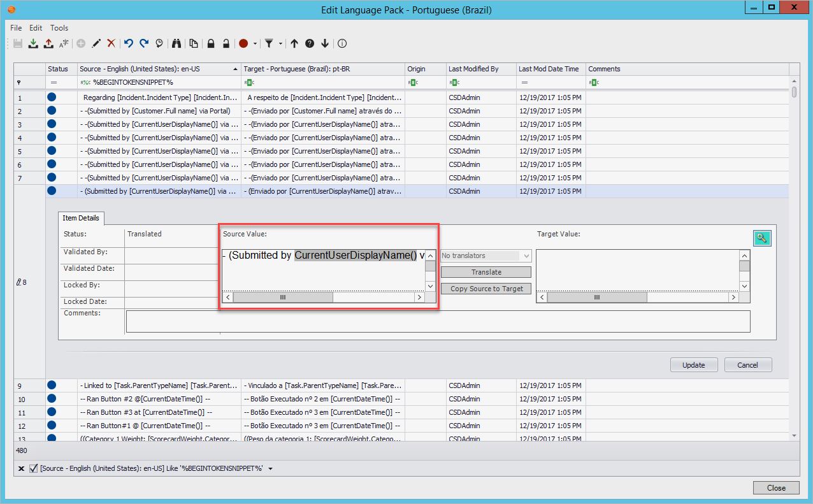Screen dimensions: 813x504
Task: Click the funnel Filter toolbar icon
Action: [270, 43]
